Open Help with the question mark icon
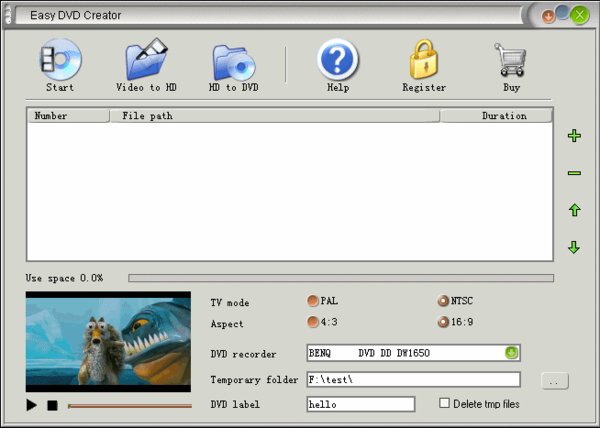600x428 pixels. coord(338,60)
